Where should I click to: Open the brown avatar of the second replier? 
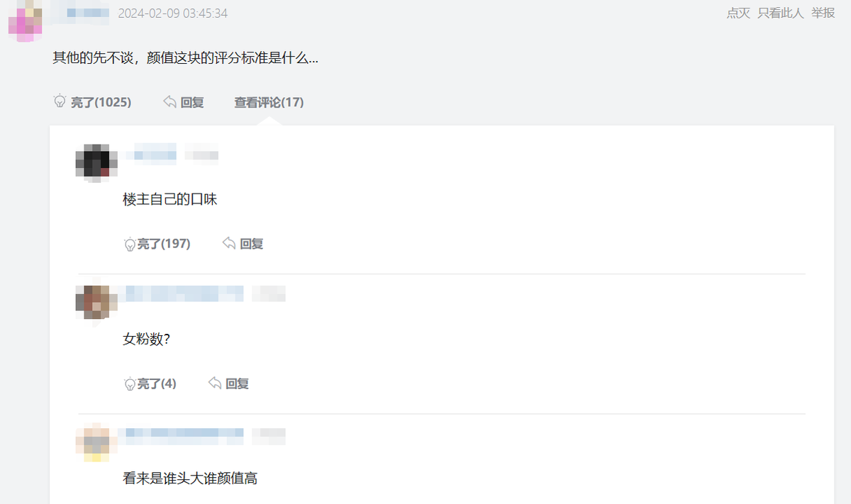tap(96, 302)
